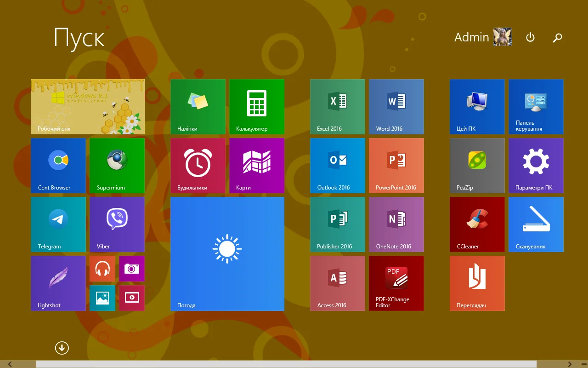Open the Робочий стіл desktop tile
This screenshot has width=588, height=368.
click(x=88, y=107)
